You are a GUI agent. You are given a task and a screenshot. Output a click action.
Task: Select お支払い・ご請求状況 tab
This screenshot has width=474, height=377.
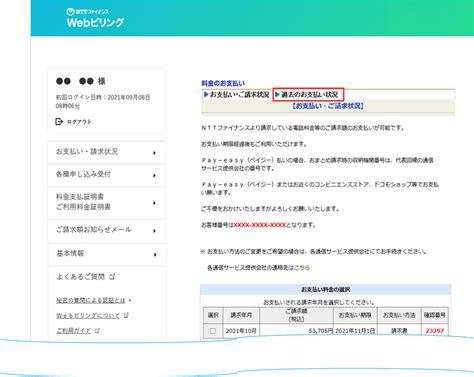pyautogui.click(x=237, y=95)
